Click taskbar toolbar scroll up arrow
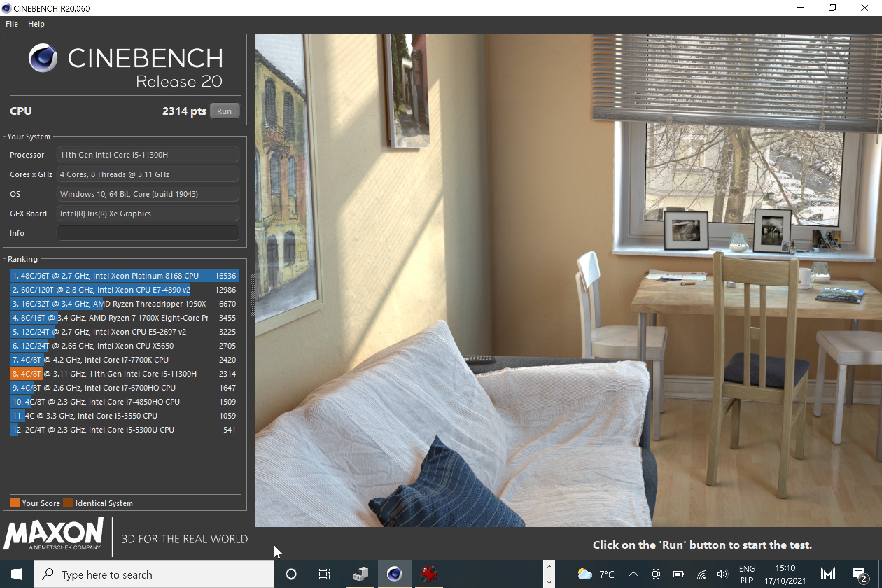 click(x=549, y=567)
